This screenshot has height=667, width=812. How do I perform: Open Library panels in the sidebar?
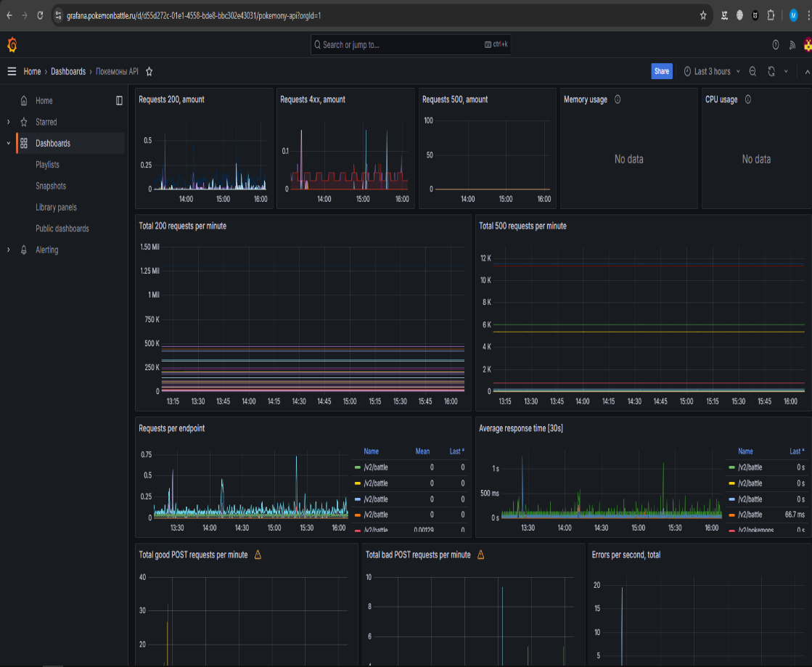[x=56, y=208]
